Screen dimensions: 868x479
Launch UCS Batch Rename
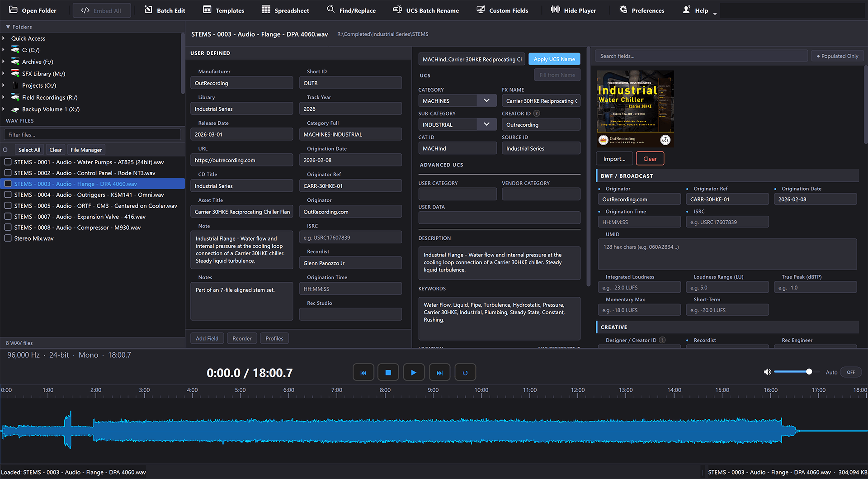pos(426,10)
